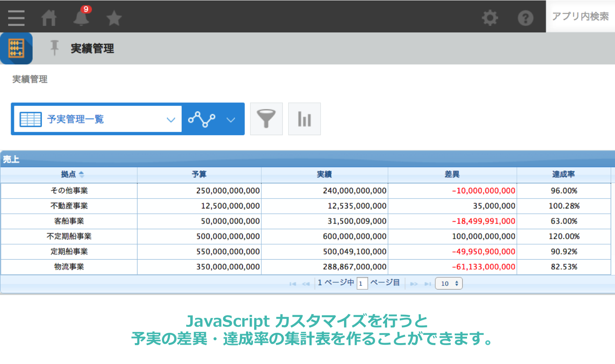The height and width of the screenshot is (364, 615).
Task: Click red difference -49,950,900,000
Action: pyautogui.click(x=484, y=251)
